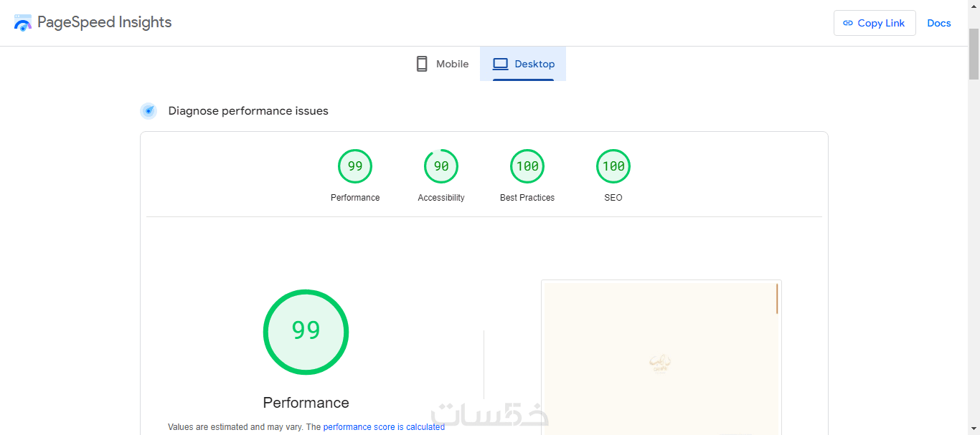Click the large Performance 99 gauge
The image size is (980, 435).
coord(306,331)
